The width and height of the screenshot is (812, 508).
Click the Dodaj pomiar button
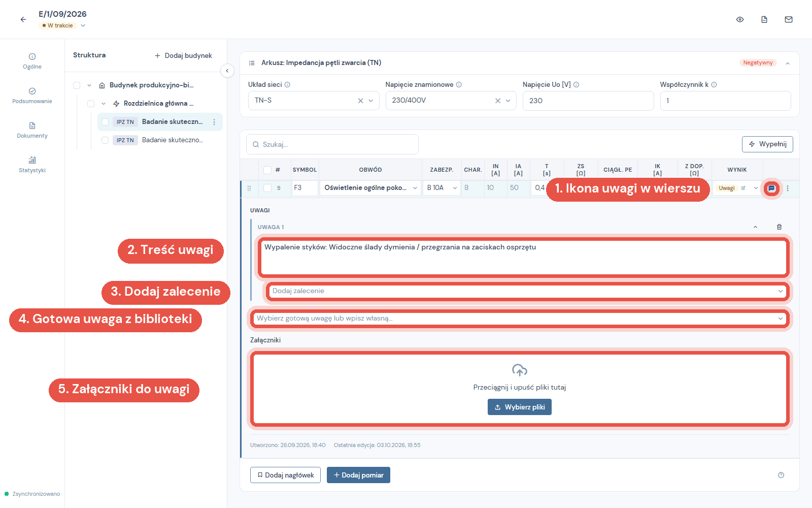coord(358,475)
